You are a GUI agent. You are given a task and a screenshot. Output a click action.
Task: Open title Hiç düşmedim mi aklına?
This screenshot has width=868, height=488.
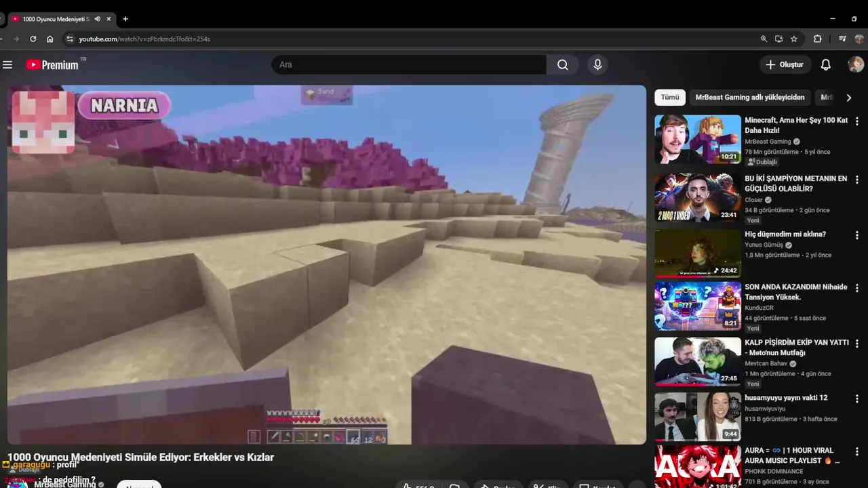[x=785, y=234]
